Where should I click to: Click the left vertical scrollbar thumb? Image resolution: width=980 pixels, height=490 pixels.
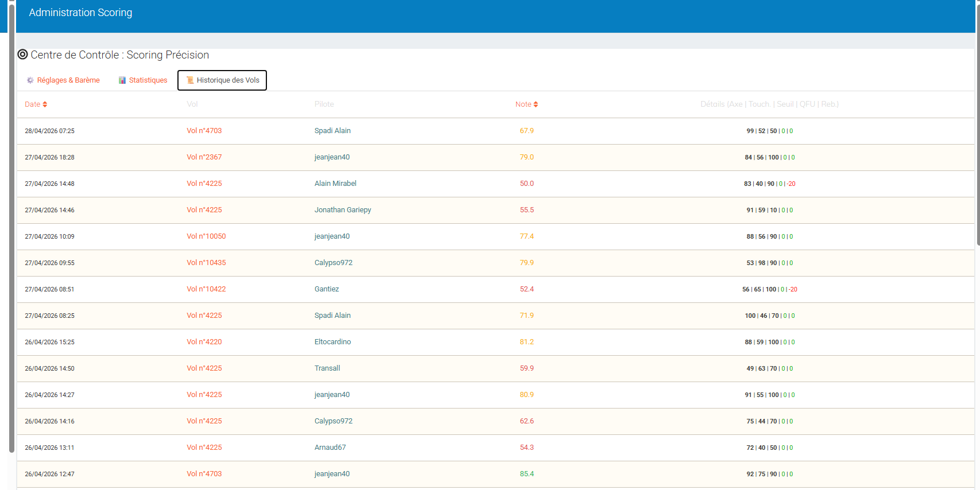(x=11, y=228)
